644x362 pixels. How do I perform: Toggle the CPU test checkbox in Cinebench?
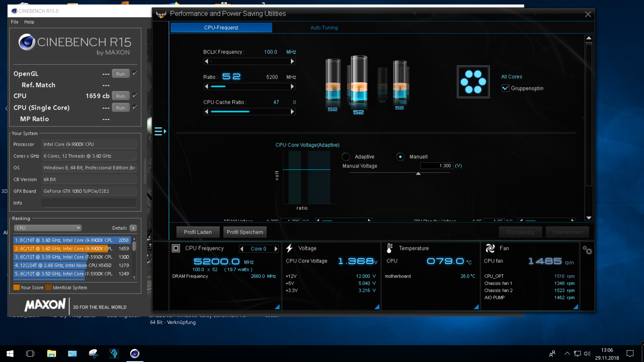point(135,95)
